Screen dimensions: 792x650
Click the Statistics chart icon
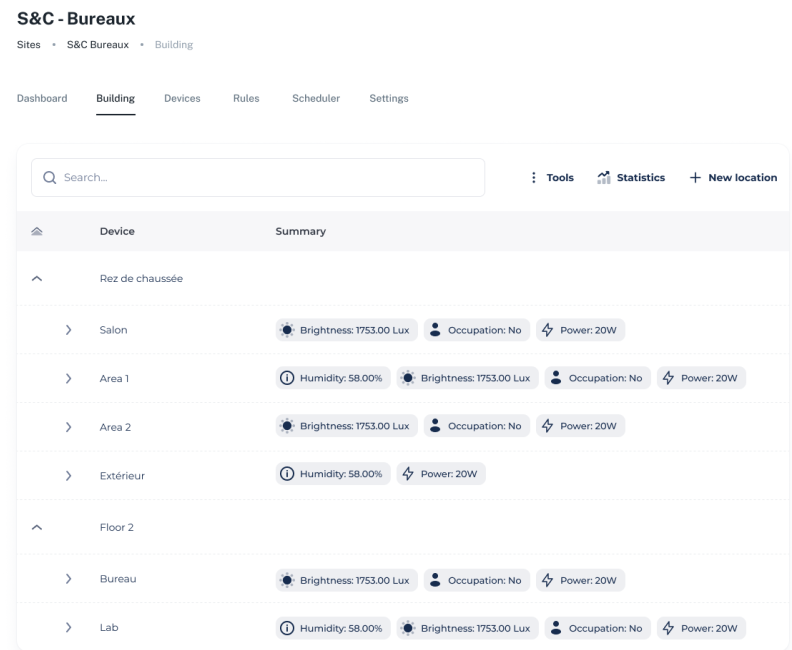click(604, 178)
